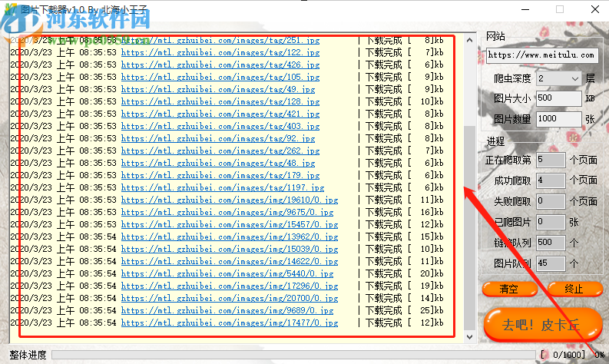Open link to images/img/14622/0.jpg
This screenshot has width=609, height=364.
click(230, 261)
